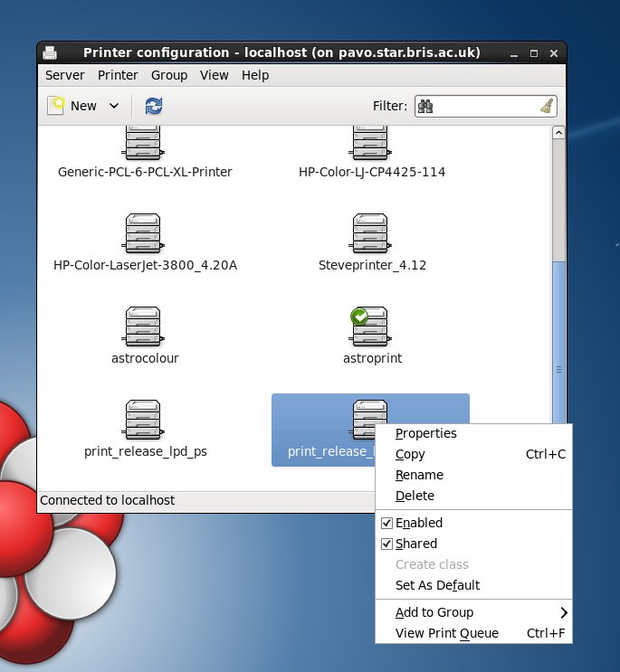Viewport: 620px width, 672px height.
Task: Open the Server menu
Action: [64, 75]
